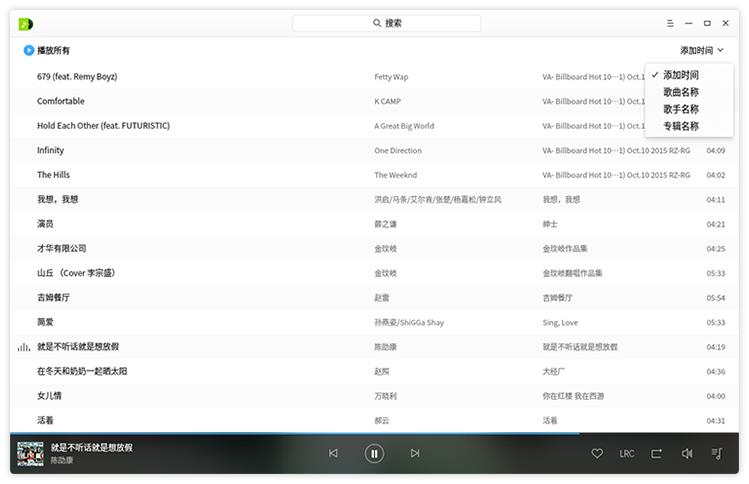Select the song 女儿情

tap(49, 396)
